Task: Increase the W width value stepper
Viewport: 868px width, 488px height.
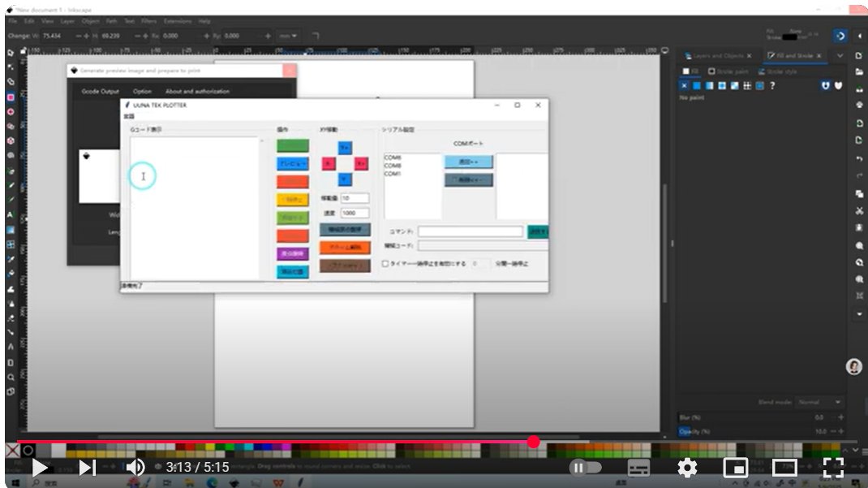Action: [86, 36]
